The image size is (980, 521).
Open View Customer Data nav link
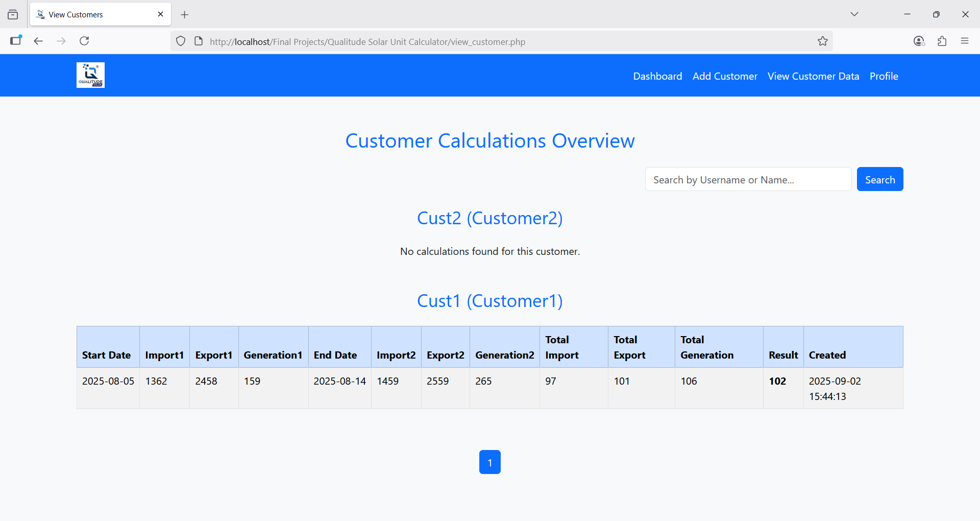(813, 76)
